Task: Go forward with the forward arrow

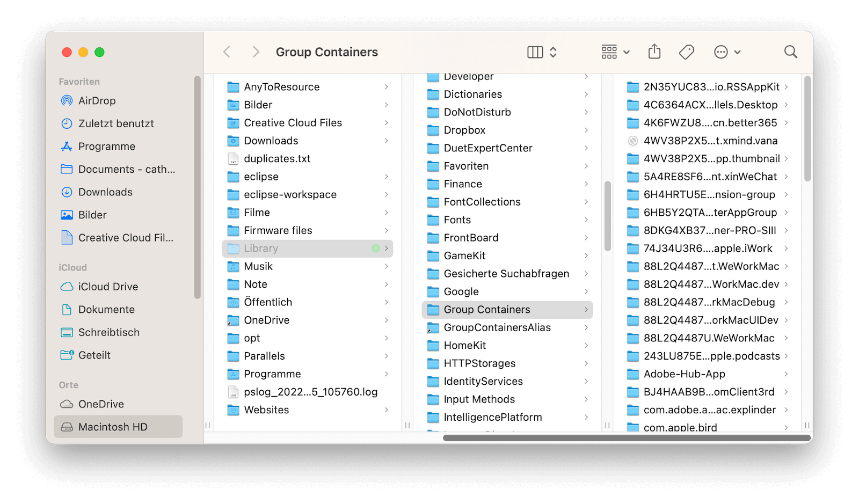Action: coord(256,52)
